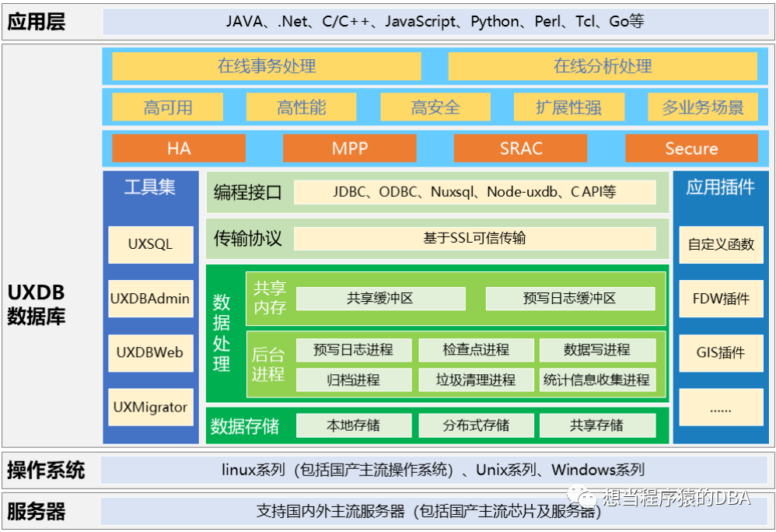Select the 共享存储 box
The image size is (776, 532).
pos(597,425)
